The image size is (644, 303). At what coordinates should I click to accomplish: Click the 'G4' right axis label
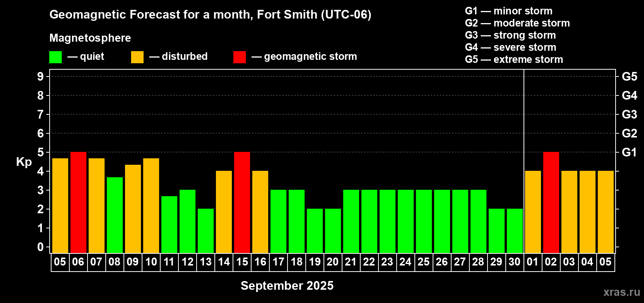tap(630, 95)
